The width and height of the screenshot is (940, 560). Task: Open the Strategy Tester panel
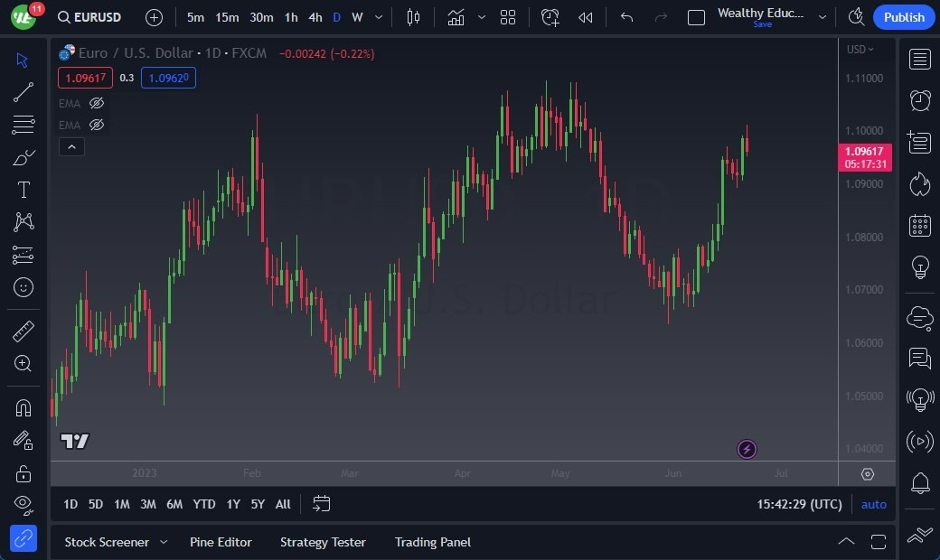click(x=323, y=542)
